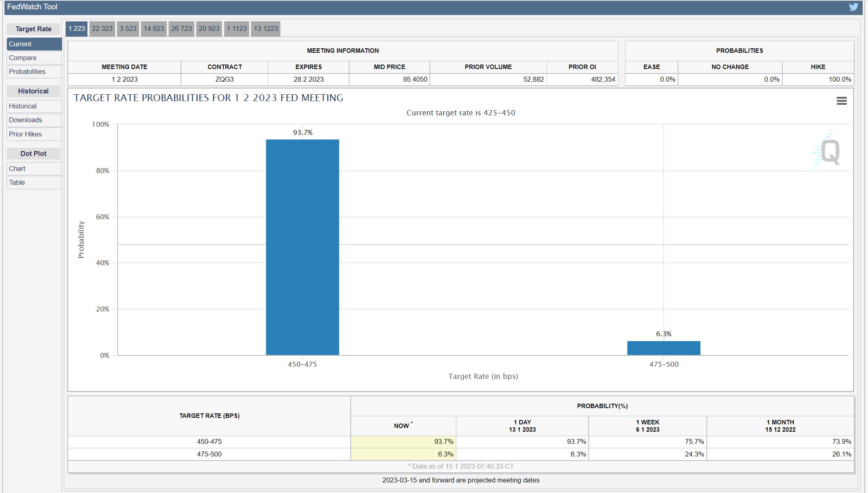Switch to the 3 523 meeting tab
The width and height of the screenshot is (868, 493).
click(x=128, y=28)
